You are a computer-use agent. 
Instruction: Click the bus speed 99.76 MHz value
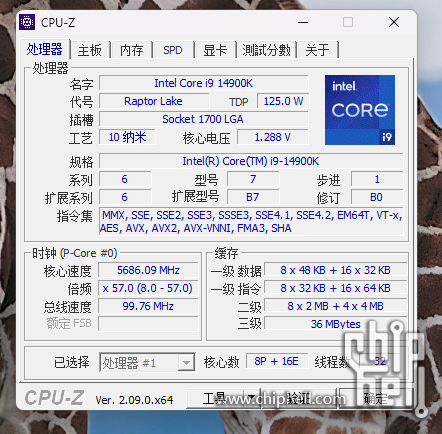coord(148,306)
